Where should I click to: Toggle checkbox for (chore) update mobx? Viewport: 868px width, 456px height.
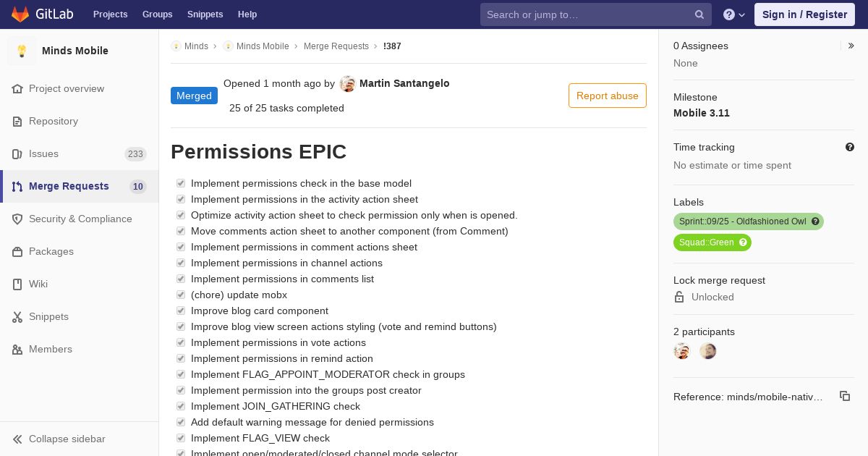(181, 295)
